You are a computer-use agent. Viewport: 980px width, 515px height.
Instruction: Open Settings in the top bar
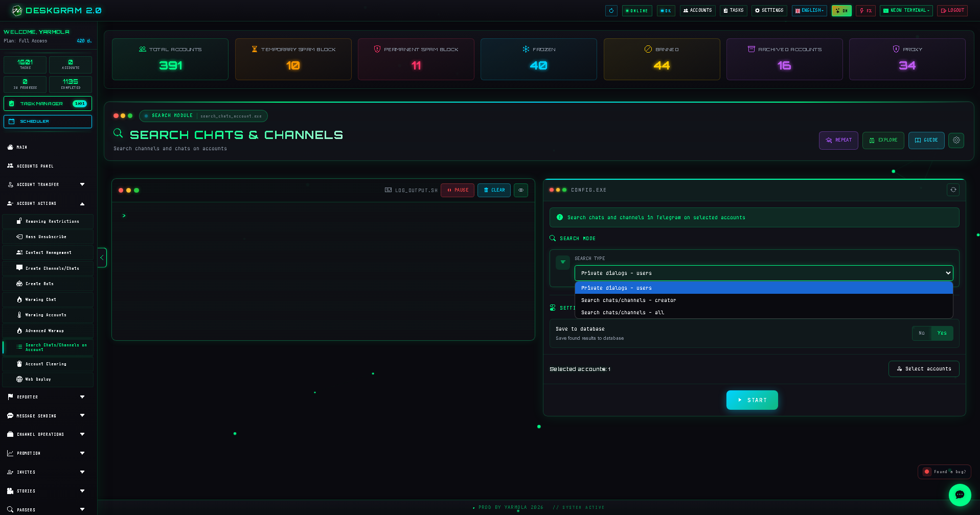point(769,11)
